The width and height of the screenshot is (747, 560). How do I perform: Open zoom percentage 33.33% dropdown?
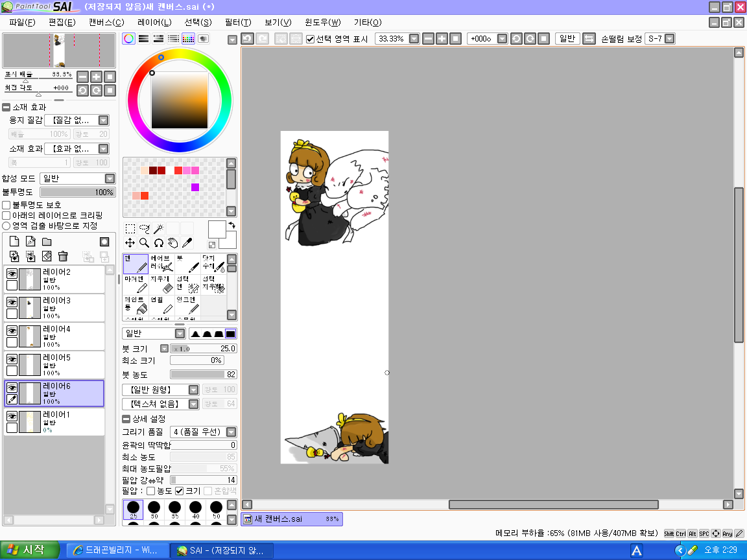pos(414,39)
